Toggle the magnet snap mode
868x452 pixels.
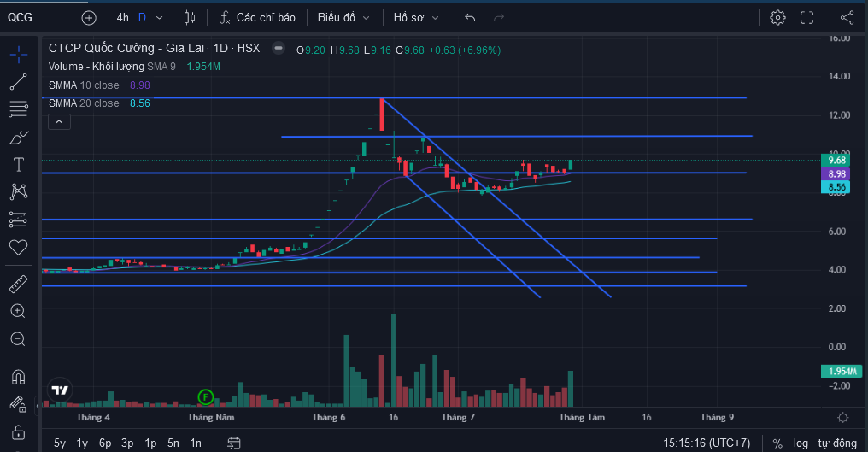[18, 377]
